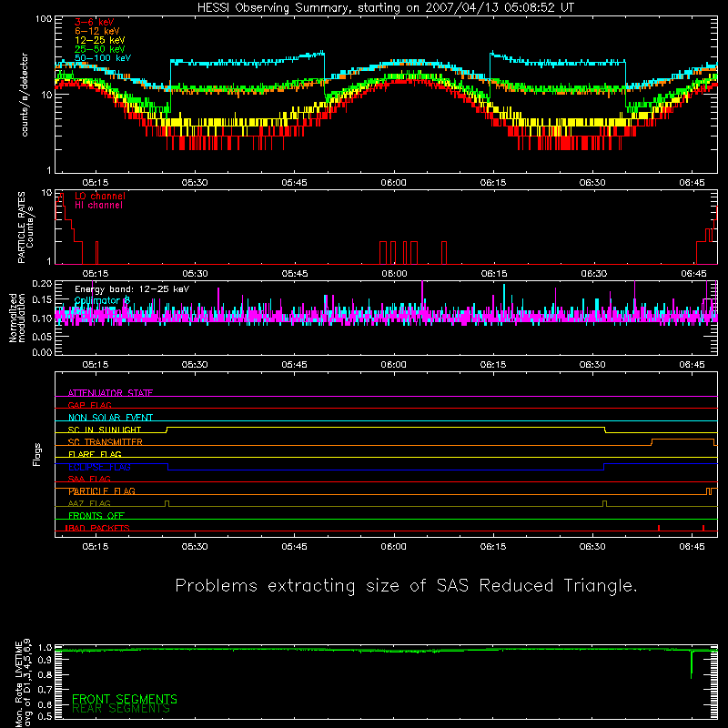Image resolution: width=728 pixels, height=728 pixels.
Task: Click the "SC IN SUNLIGHT" flag label
Action: (x=105, y=430)
